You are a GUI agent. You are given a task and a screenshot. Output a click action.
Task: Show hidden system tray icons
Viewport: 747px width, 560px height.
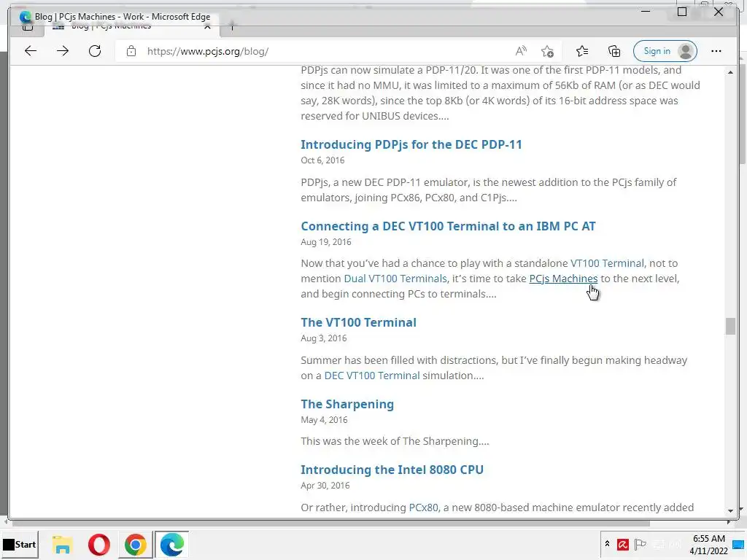coord(607,544)
